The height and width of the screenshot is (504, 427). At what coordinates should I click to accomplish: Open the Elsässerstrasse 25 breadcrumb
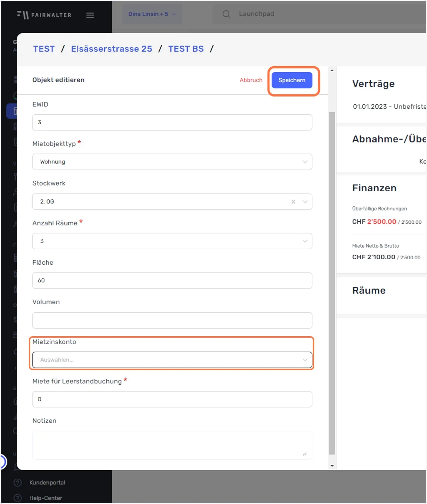pos(111,49)
